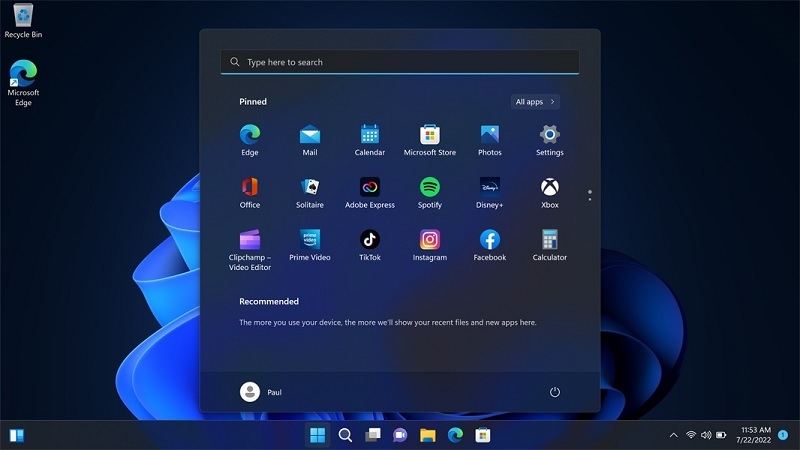The image size is (800, 450).
Task: Go to the next pinned page dots
Action: pyautogui.click(x=590, y=195)
